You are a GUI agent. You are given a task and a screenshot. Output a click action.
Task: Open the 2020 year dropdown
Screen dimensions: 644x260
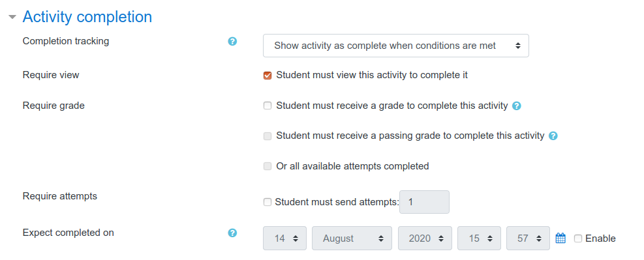pyautogui.click(x=425, y=238)
